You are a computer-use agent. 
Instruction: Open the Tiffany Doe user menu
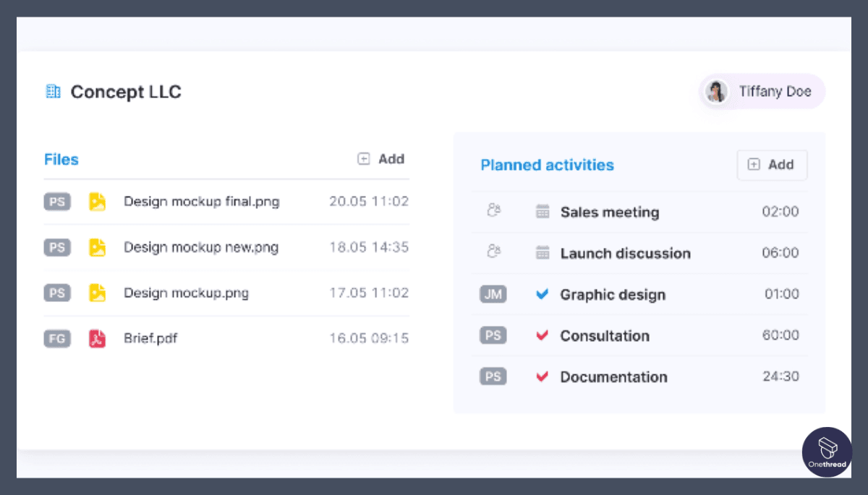click(762, 92)
